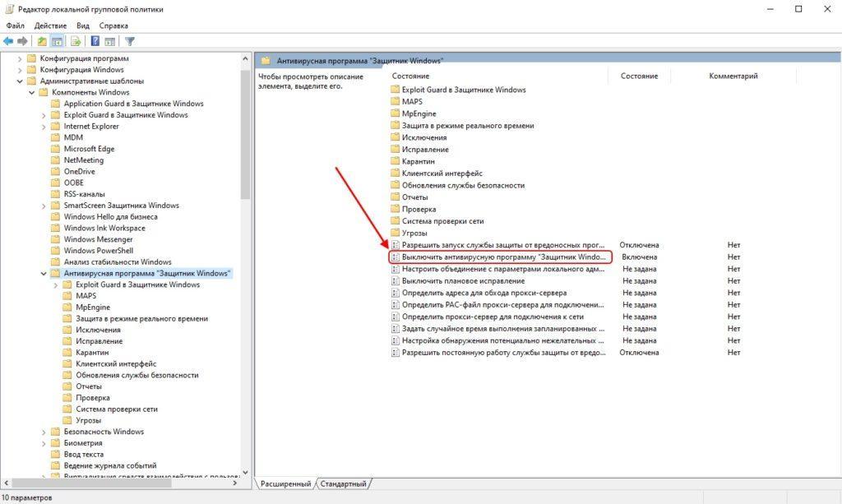This screenshot has height=504, width=842.
Task: Expand the SmartScreen Защитника Windows node
Action: pyautogui.click(x=44, y=206)
